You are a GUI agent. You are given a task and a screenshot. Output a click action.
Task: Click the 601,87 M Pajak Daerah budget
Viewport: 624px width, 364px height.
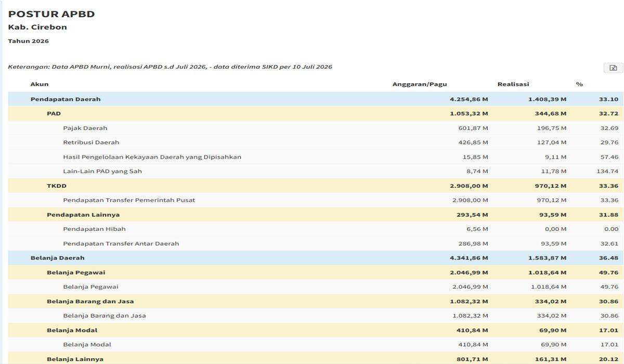click(473, 128)
